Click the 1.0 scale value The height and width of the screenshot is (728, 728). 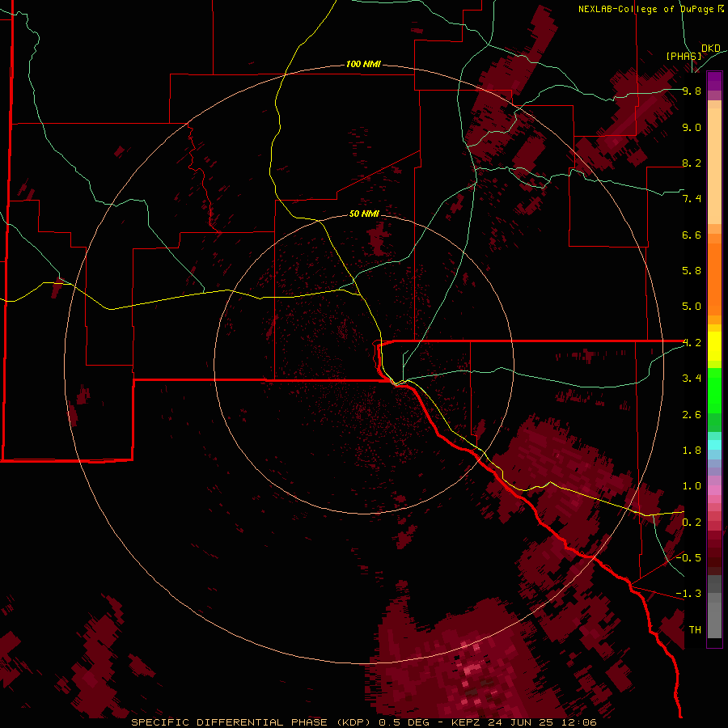coord(692,486)
